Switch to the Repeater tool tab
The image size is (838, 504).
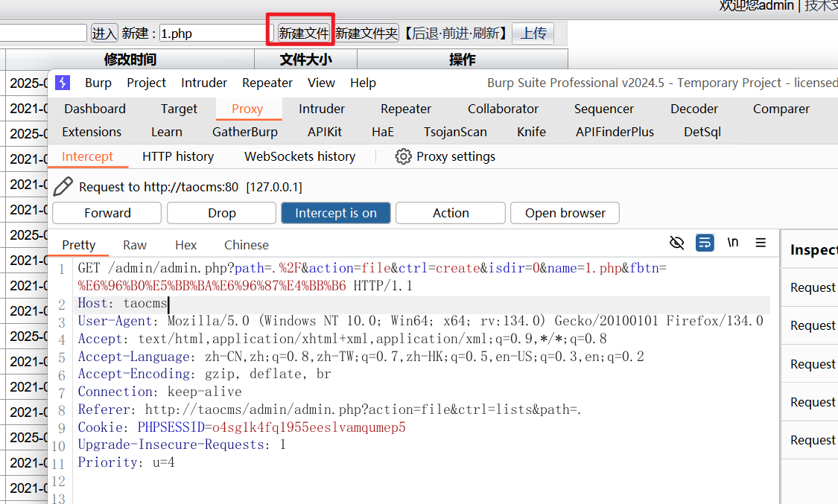pyautogui.click(x=406, y=109)
